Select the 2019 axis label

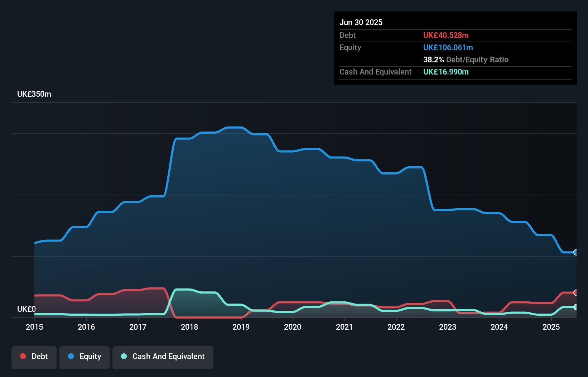241,327
